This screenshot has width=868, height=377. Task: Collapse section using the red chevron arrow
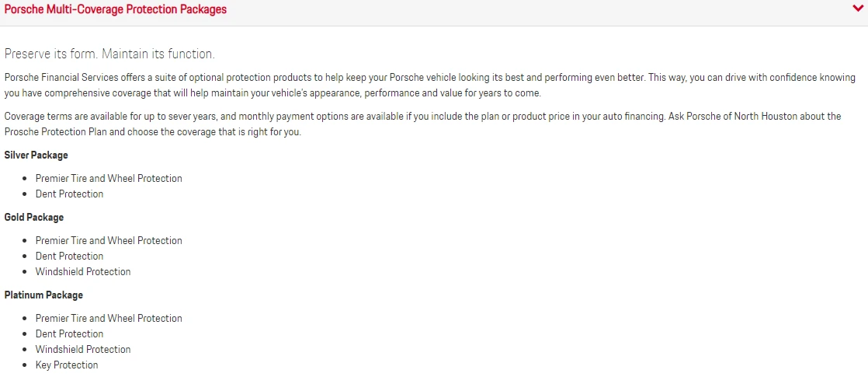click(x=857, y=9)
